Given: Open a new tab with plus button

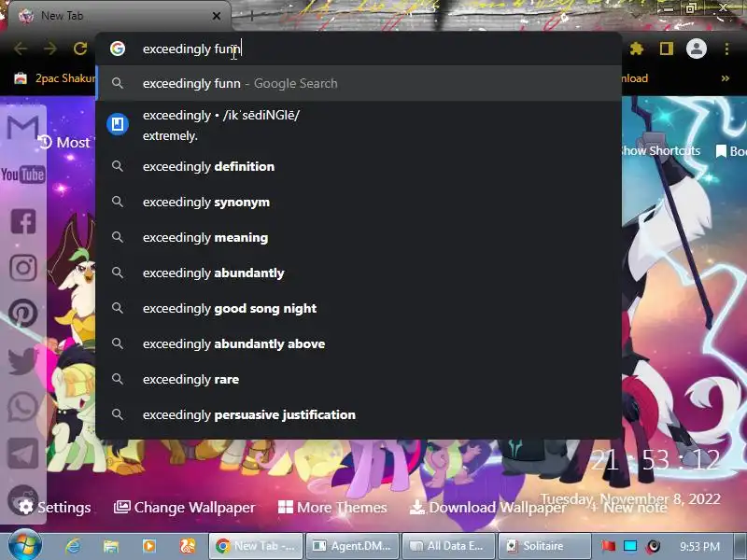Looking at the screenshot, I should click(x=251, y=16).
